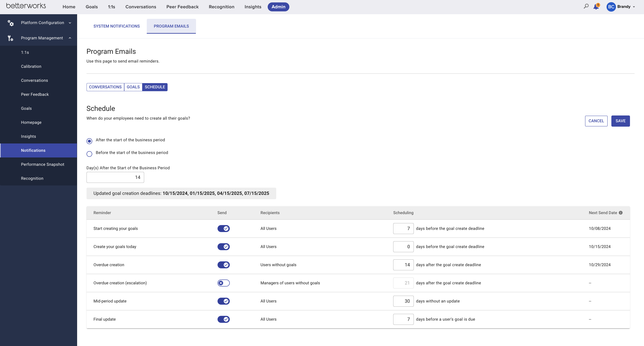The image size is (644, 346).
Task: Click the Next Send Date info icon
Action: point(621,213)
